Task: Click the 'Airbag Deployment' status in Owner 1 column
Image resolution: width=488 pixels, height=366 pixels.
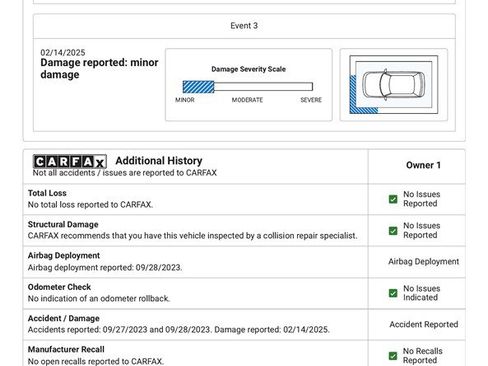Action: [423, 262]
